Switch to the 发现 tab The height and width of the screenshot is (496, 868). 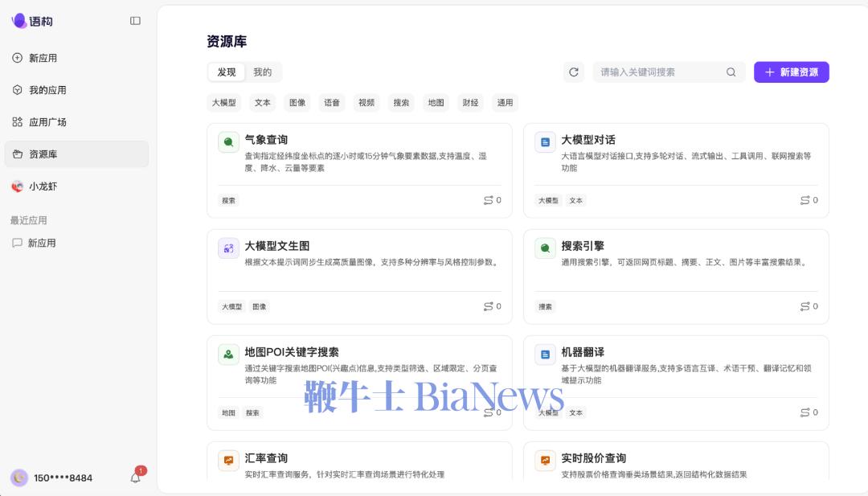click(x=227, y=72)
